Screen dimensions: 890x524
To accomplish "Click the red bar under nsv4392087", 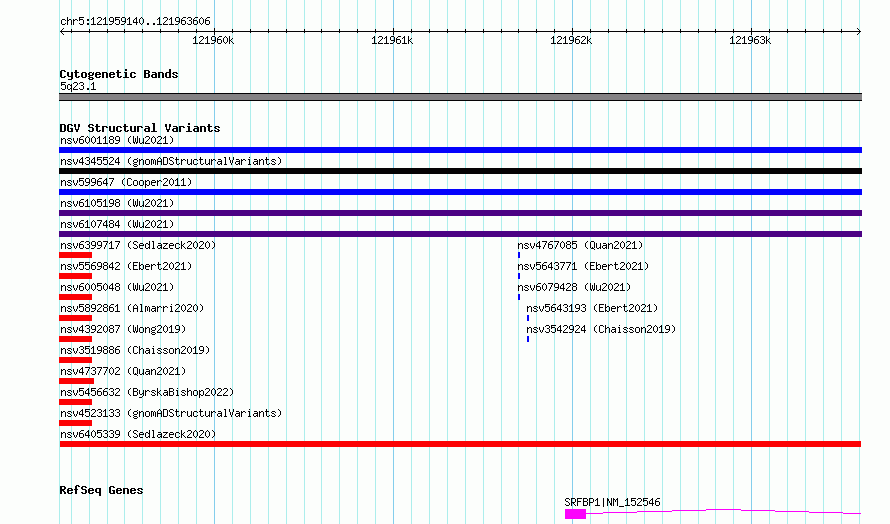I will click(75, 339).
